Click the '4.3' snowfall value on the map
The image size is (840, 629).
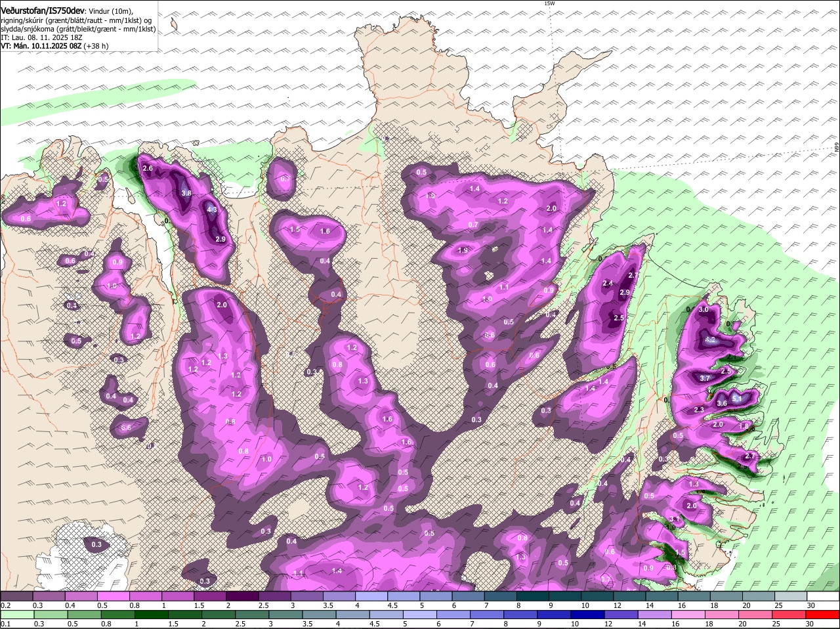[212, 209]
